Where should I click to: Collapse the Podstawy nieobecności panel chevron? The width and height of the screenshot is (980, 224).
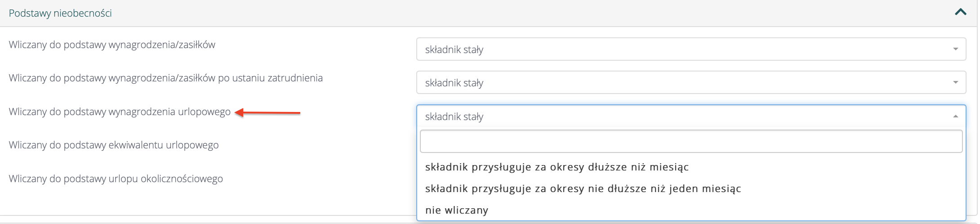coord(960,13)
